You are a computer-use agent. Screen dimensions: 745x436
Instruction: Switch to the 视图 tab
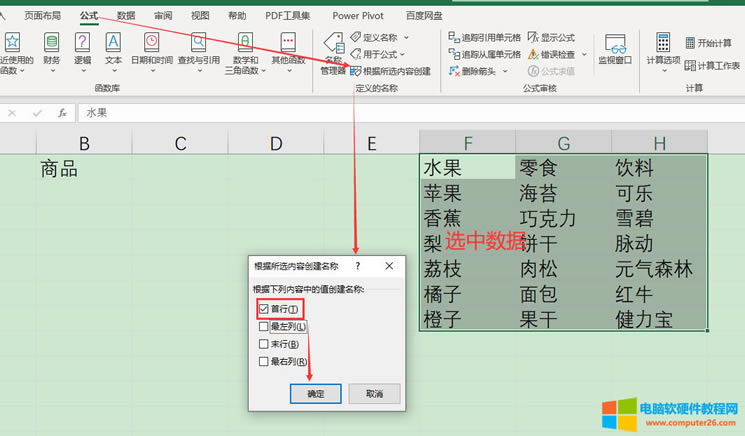[200, 16]
